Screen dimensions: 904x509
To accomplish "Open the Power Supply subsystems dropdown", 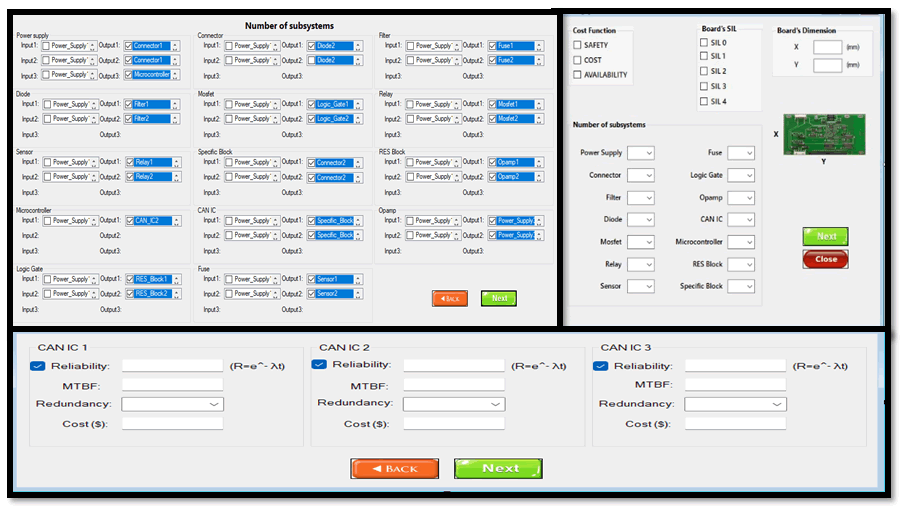I will pyautogui.click(x=640, y=152).
